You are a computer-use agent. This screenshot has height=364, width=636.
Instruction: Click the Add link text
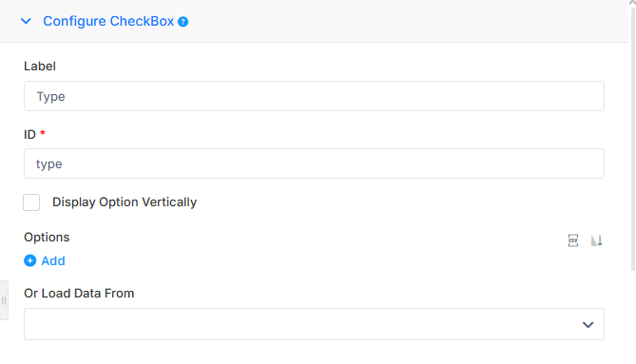click(x=53, y=260)
